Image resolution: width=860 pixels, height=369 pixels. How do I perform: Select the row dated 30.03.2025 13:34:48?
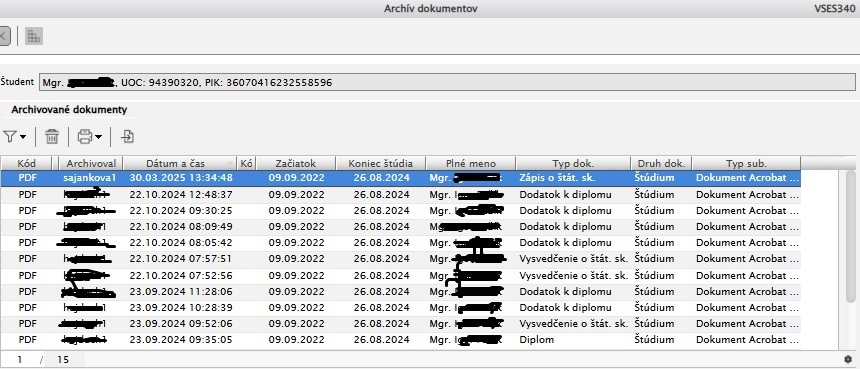pos(400,178)
